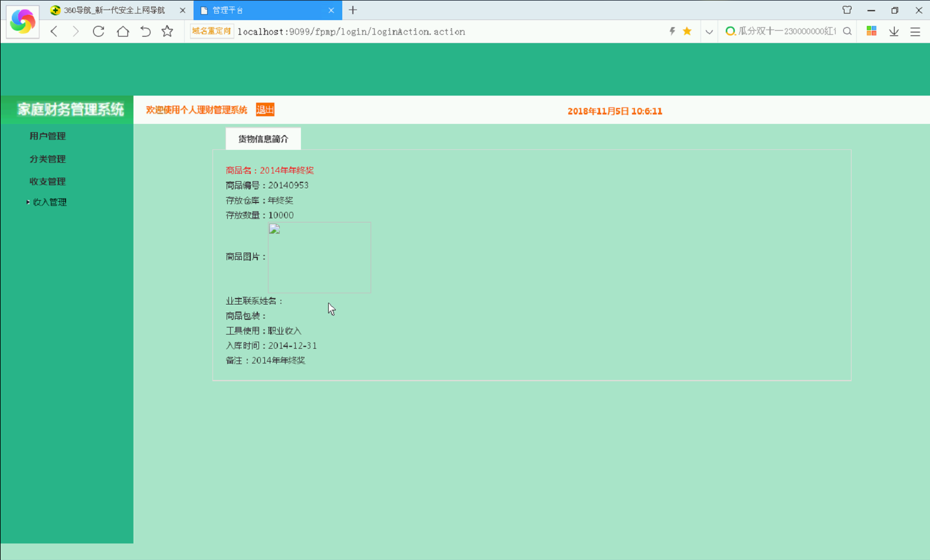This screenshot has height=560, width=930.
Task: Reload the page with refresh icon
Action: tap(99, 31)
